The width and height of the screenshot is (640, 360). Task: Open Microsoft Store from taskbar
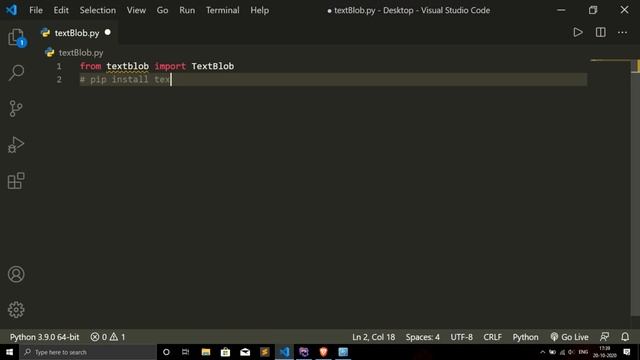[x=225, y=352]
